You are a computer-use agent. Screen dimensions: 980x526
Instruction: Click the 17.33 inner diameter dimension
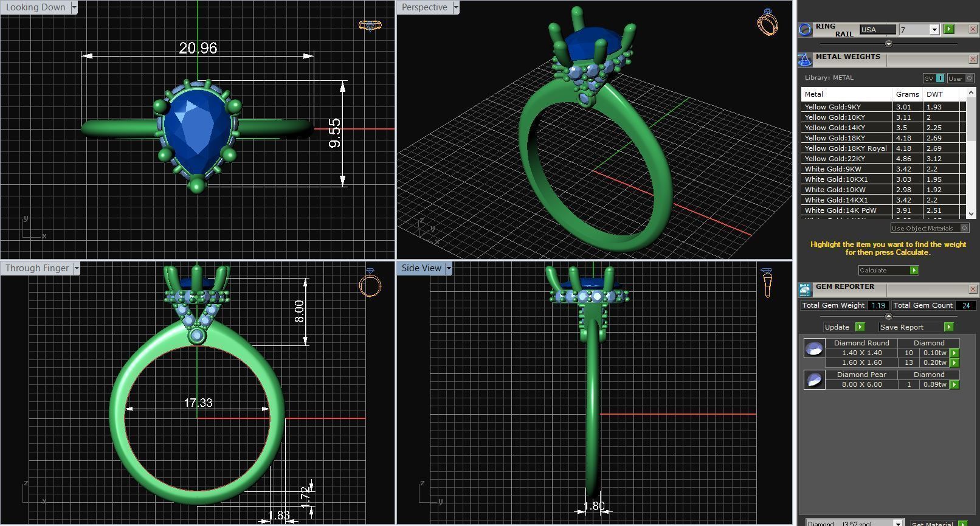(198, 403)
